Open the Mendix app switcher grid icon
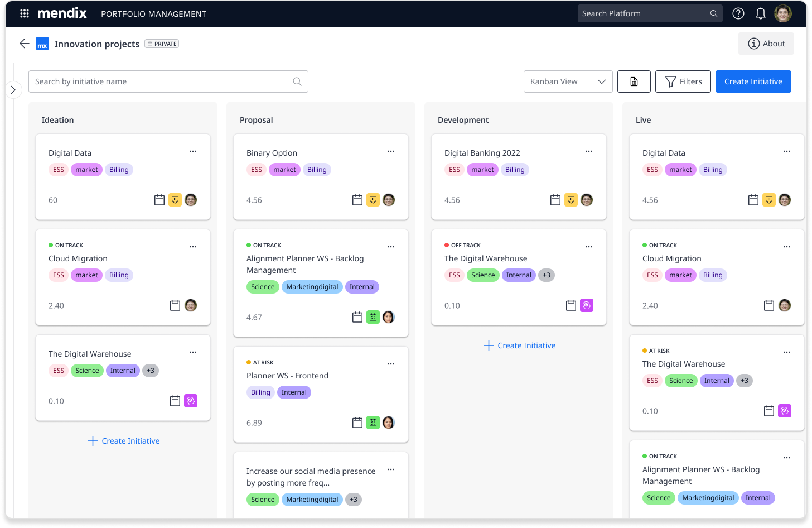This screenshot has height=528, width=812. 25,13
